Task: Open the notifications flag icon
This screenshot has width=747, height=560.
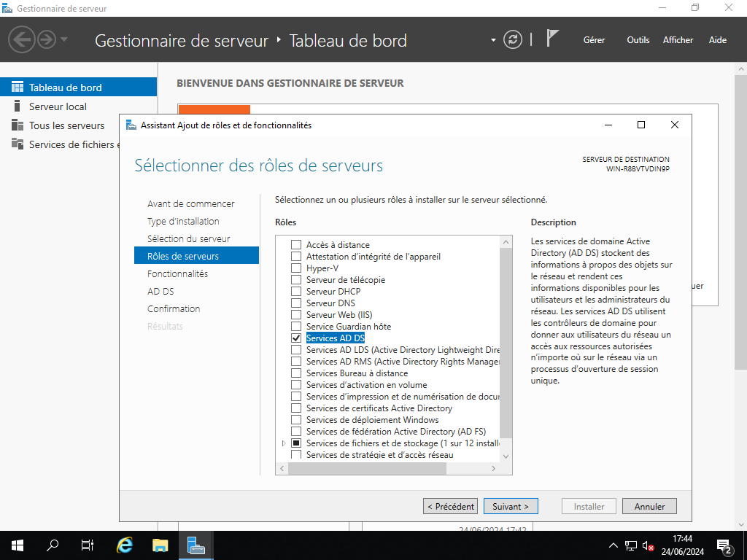Action: (x=552, y=39)
